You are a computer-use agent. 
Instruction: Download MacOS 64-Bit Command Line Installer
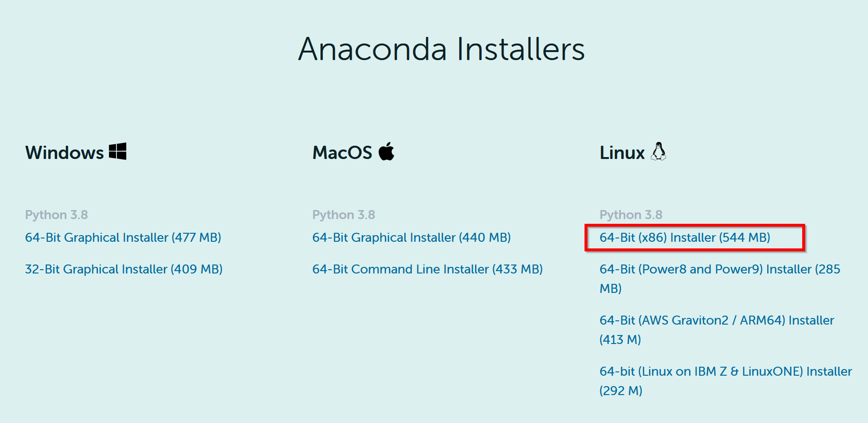427,269
